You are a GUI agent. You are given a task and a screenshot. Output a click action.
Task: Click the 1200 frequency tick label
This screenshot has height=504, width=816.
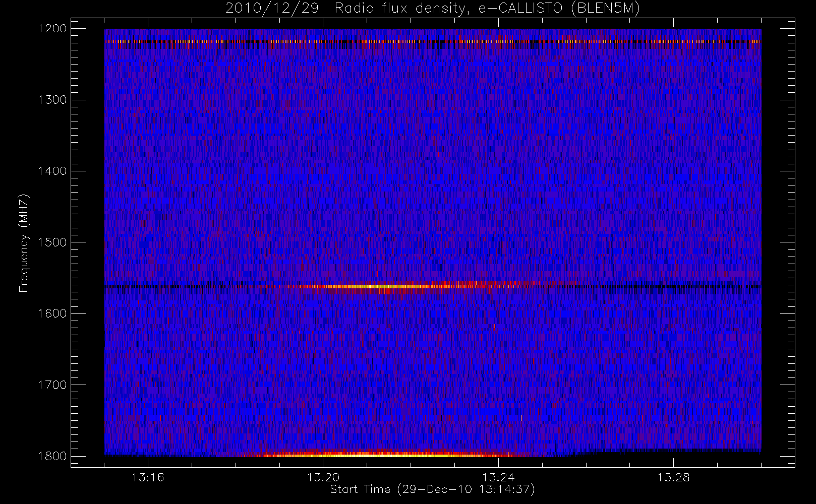pos(52,29)
